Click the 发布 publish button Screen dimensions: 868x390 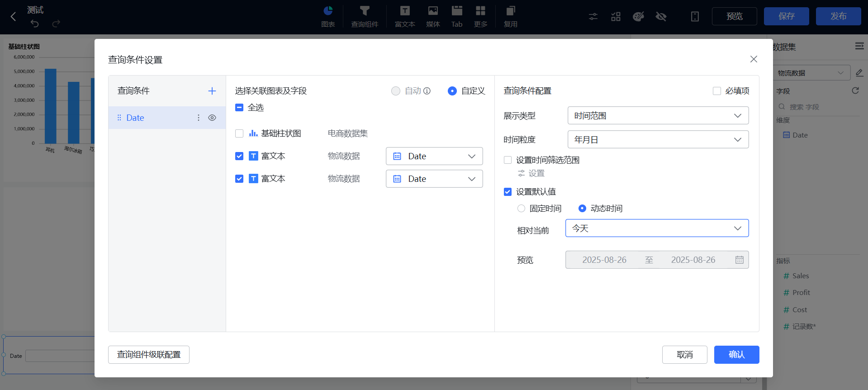(839, 16)
